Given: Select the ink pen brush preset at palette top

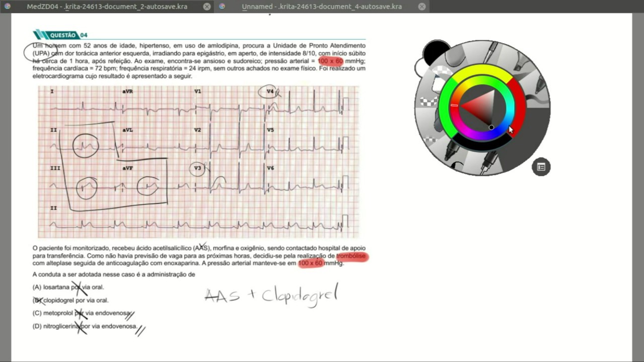Looking at the screenshot, I should (491, 50).
